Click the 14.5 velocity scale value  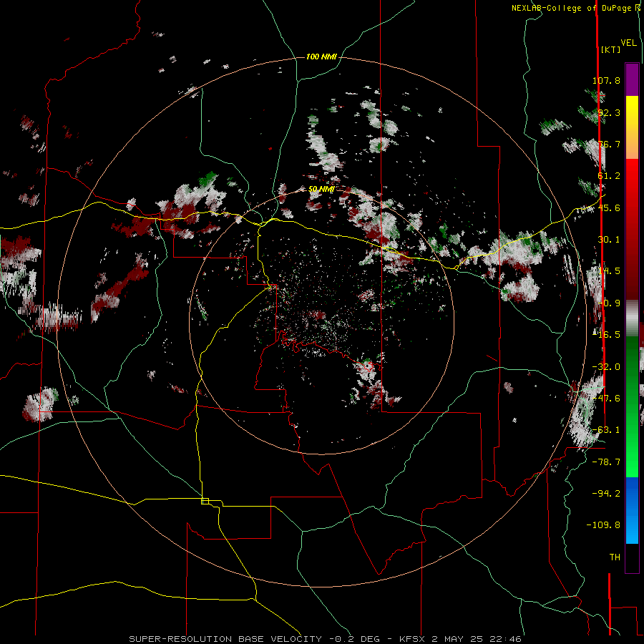(x=609, y=271)
